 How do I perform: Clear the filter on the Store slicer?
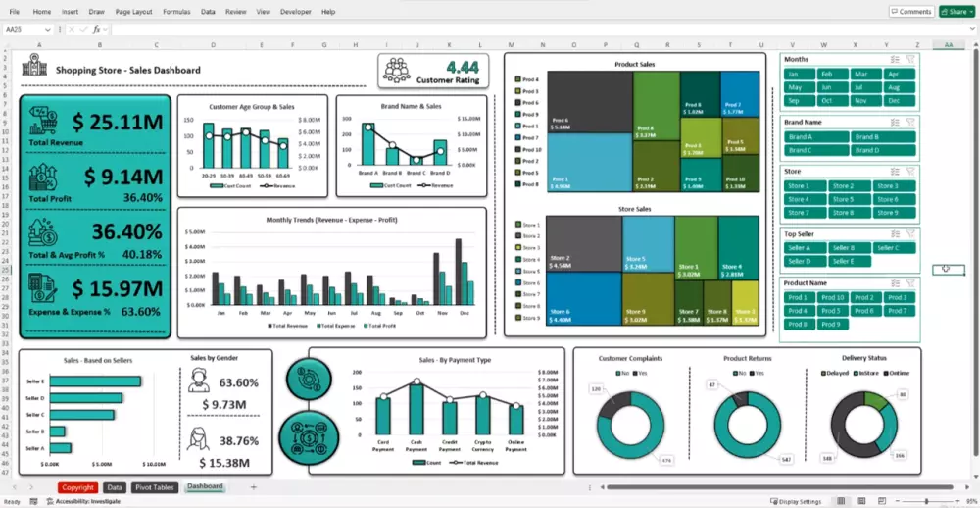(x=910, y=171)
